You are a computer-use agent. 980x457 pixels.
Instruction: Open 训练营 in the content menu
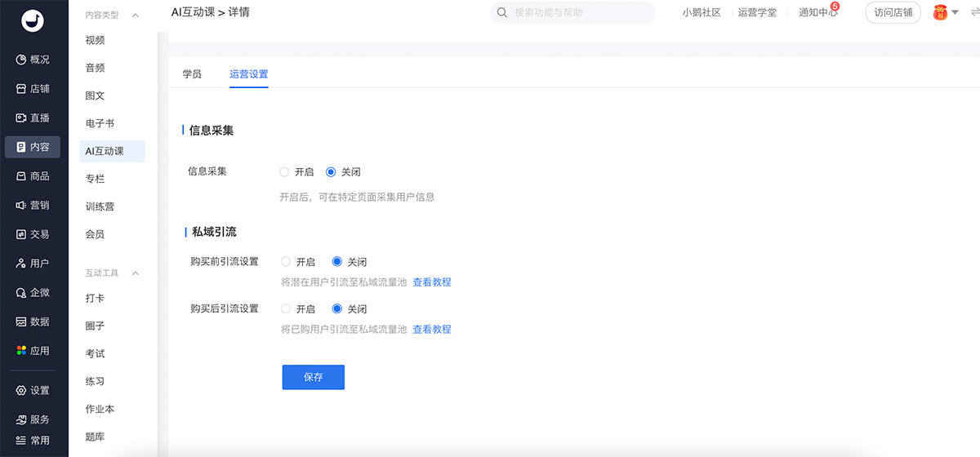pyautogui.click(x=100, y=206)
